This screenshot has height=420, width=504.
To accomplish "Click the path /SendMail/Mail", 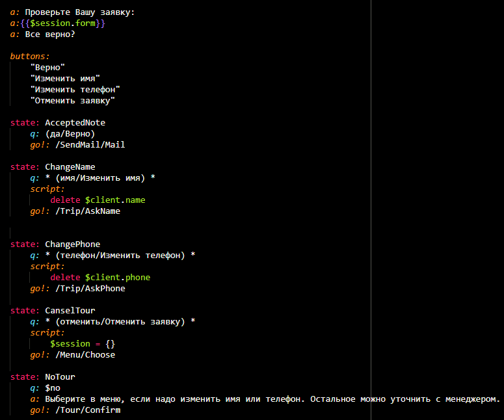I will pyautogui.click(x=90, y=145).
